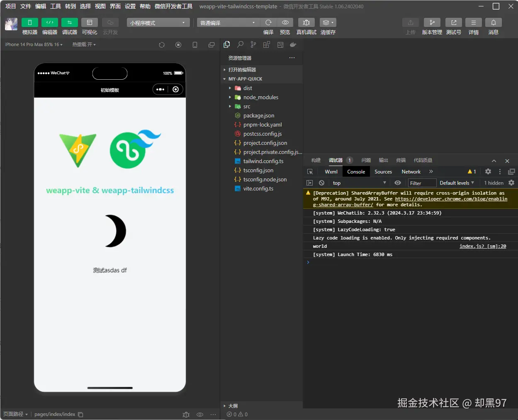Open the SharedArrayBuffer chrome blog link

tap(451, 199)
